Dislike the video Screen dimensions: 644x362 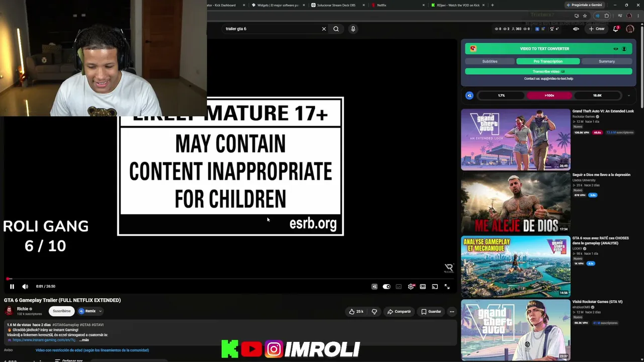click(x=374, y=312)
